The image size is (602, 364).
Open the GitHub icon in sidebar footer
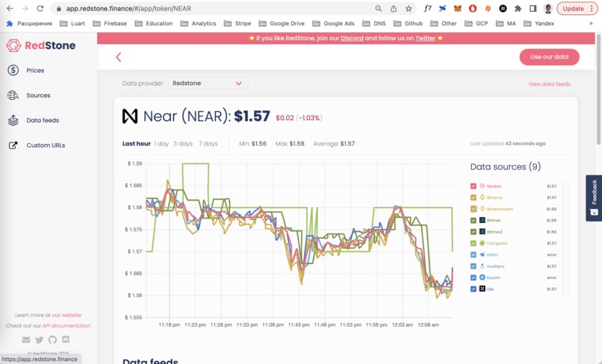[x=52, y=339]
